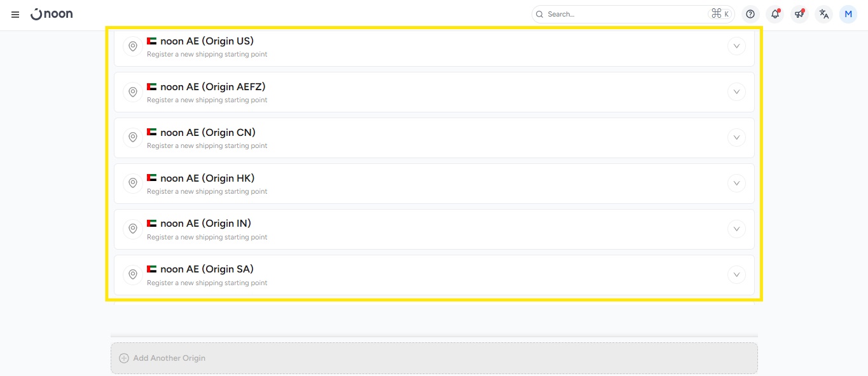Open the hamburger navigation menu
The image size is (868, 376).
click(x=15, y=14)
